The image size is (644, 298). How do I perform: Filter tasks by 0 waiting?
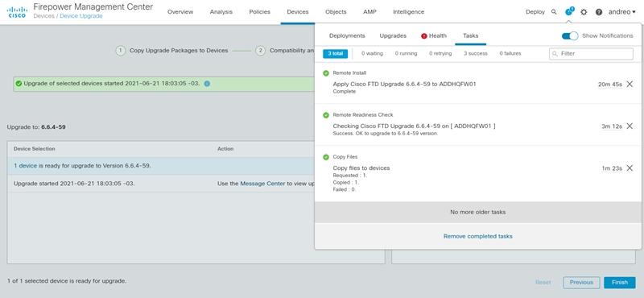tap(372, 53)
